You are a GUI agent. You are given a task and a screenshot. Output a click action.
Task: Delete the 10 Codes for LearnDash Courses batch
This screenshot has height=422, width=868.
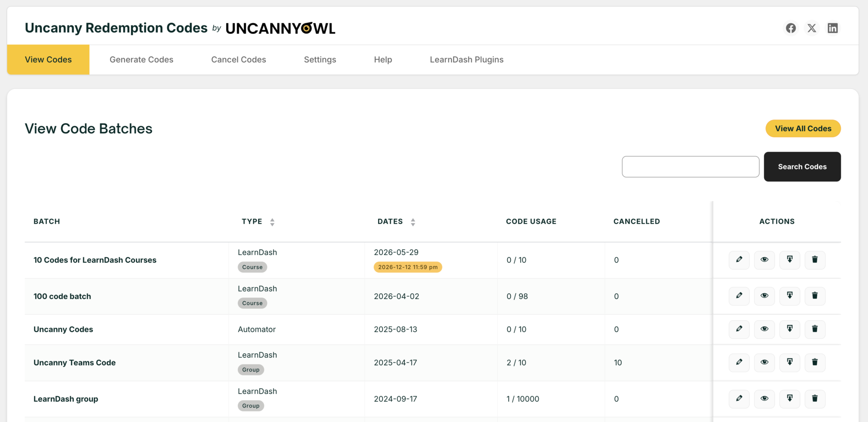pos(815,260)
